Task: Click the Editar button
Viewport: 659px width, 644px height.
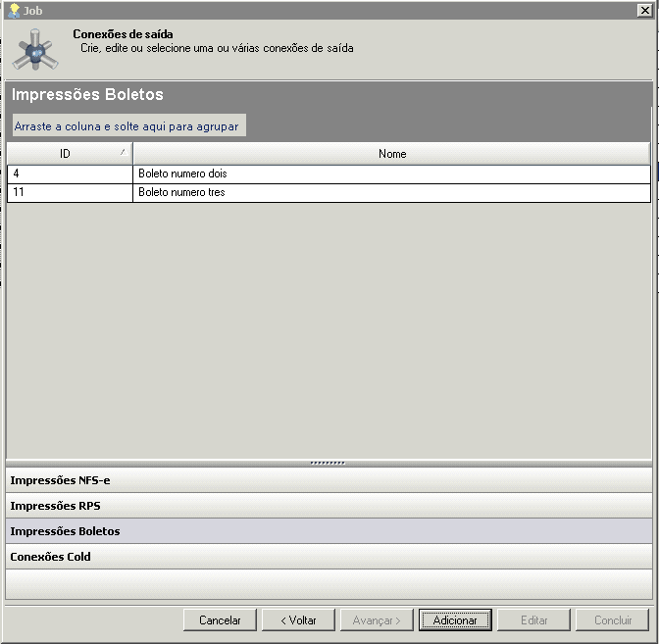Action: 533,620
